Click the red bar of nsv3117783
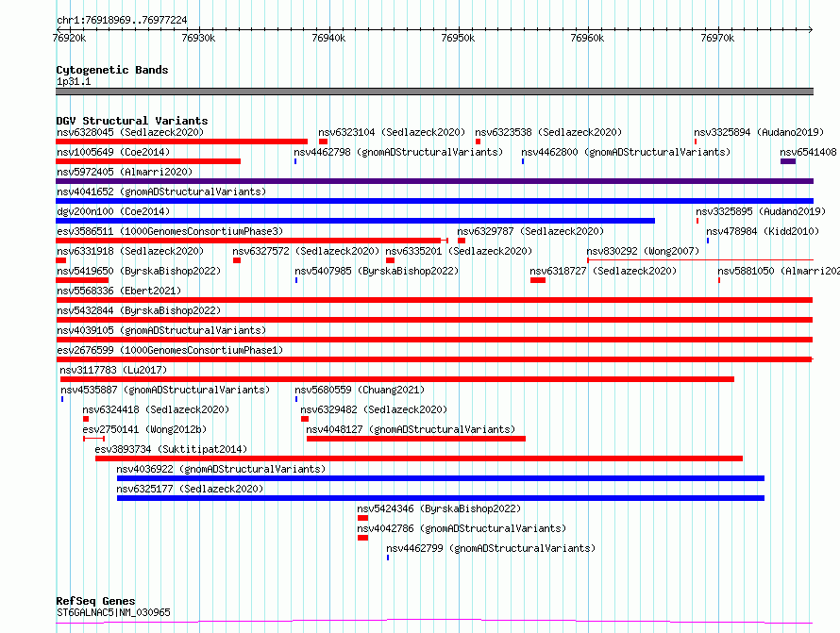This screenshot has height=633, width=840. coord(397,379)
